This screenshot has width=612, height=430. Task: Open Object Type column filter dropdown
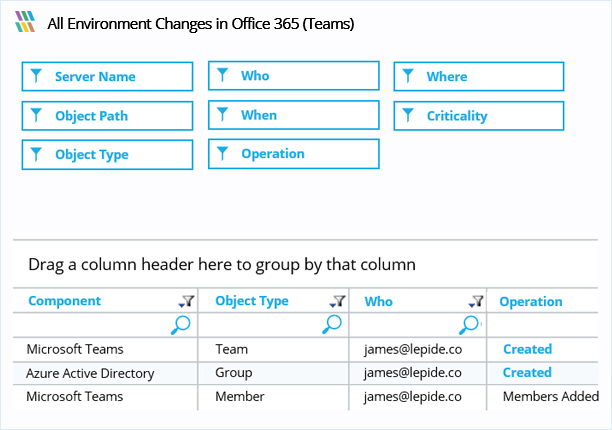(337, 301)
